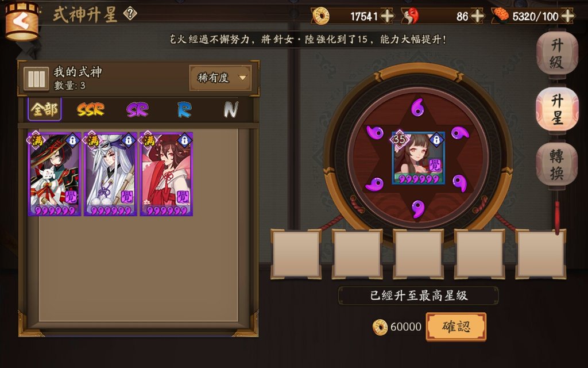Click the grid layout icon beside 我的式神
Screen dimensions: 588x368
(36, 78)
